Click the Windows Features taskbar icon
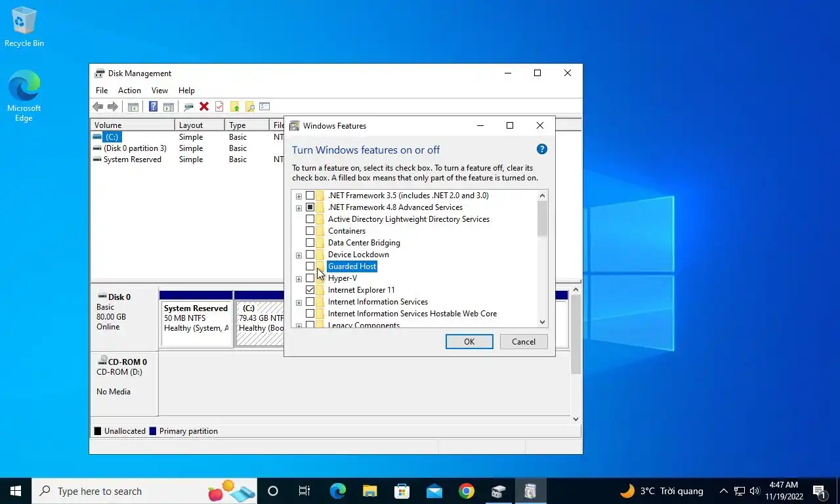The height and width of the screenshot is (504, 840). (530, 491)
